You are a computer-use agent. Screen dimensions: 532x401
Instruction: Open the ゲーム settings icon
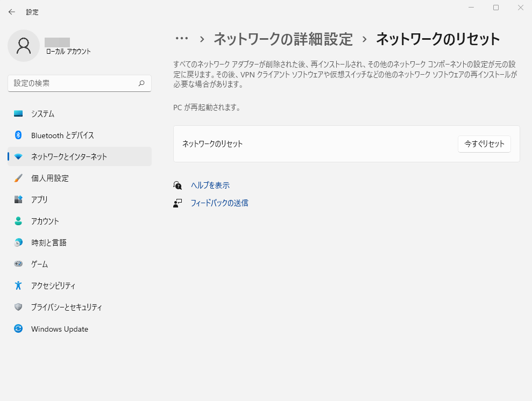[x=18, y=264]
